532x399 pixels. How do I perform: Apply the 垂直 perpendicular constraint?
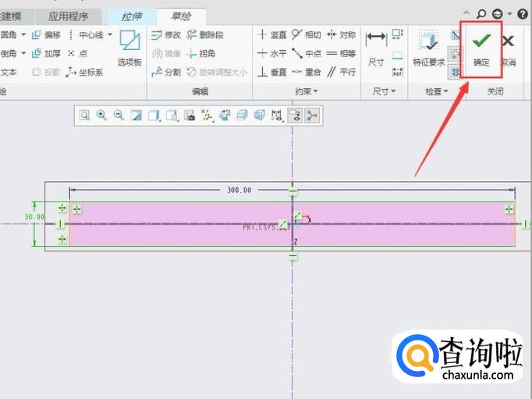coord(272,72)
